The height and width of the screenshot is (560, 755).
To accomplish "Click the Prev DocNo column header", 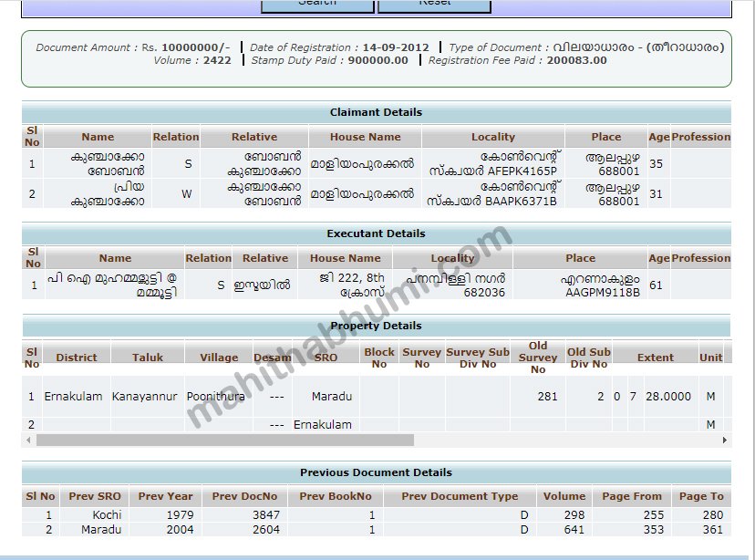I will [x=244, y=497].
